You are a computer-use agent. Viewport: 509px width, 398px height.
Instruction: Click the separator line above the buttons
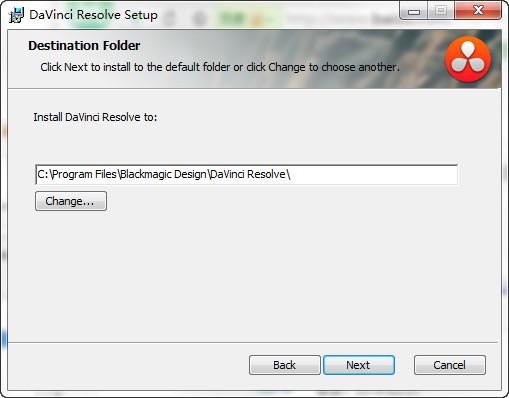[x=253, y=342]
